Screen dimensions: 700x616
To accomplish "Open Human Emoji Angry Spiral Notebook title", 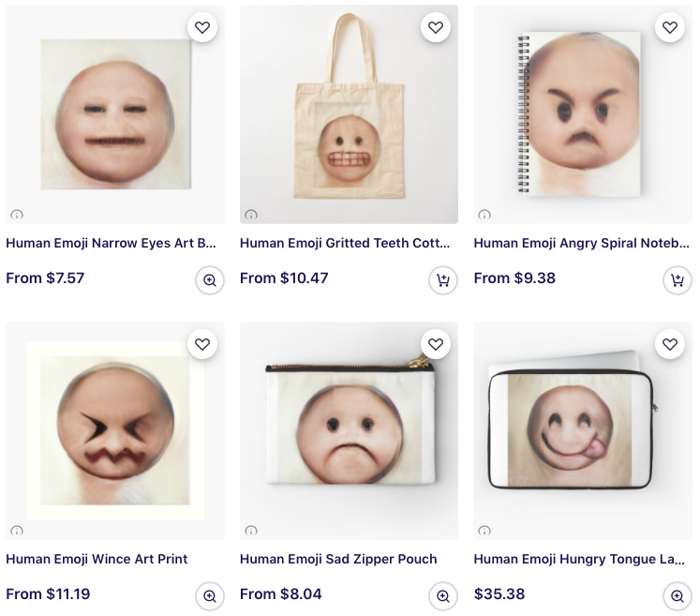I will click(582, 243).
